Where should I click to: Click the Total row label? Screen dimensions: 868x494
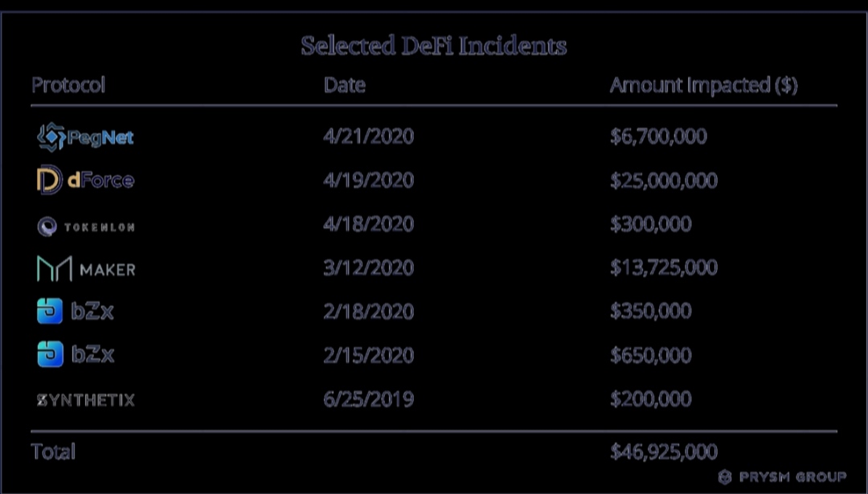(x=53, y=451)
